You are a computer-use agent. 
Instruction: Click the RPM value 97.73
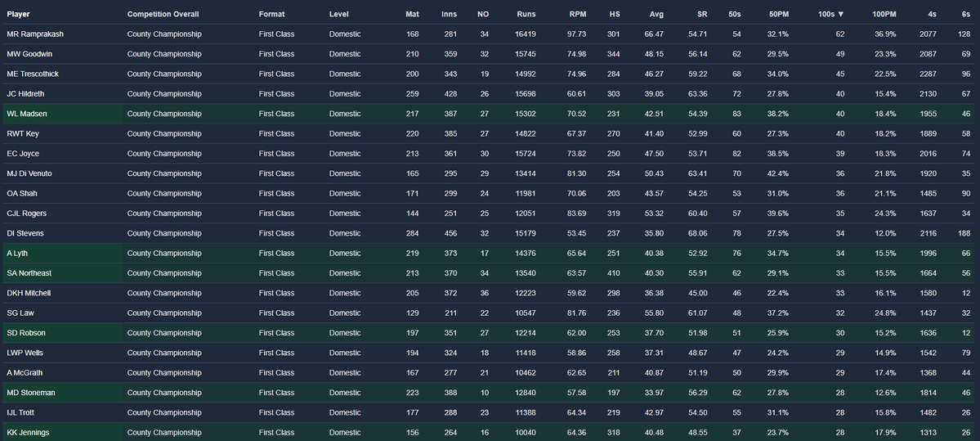click(x=576, y=34)
